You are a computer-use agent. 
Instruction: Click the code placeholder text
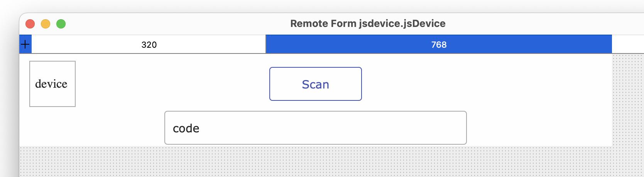point(186,128)
